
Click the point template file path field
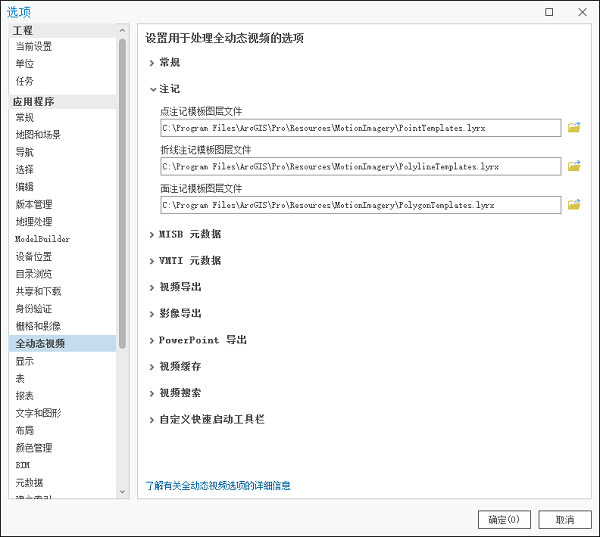click(x=360, y=128)
